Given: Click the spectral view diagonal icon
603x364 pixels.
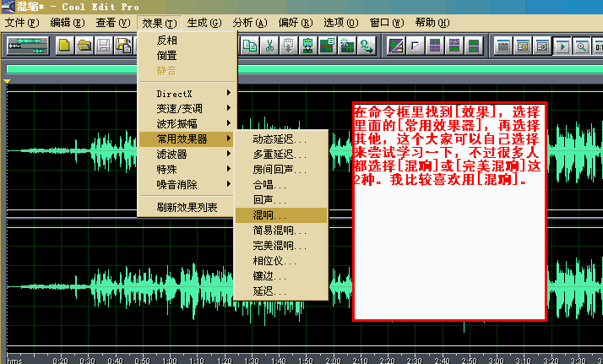Looking at the screenshot, I should pyautogui.click(x=396, y=46).
